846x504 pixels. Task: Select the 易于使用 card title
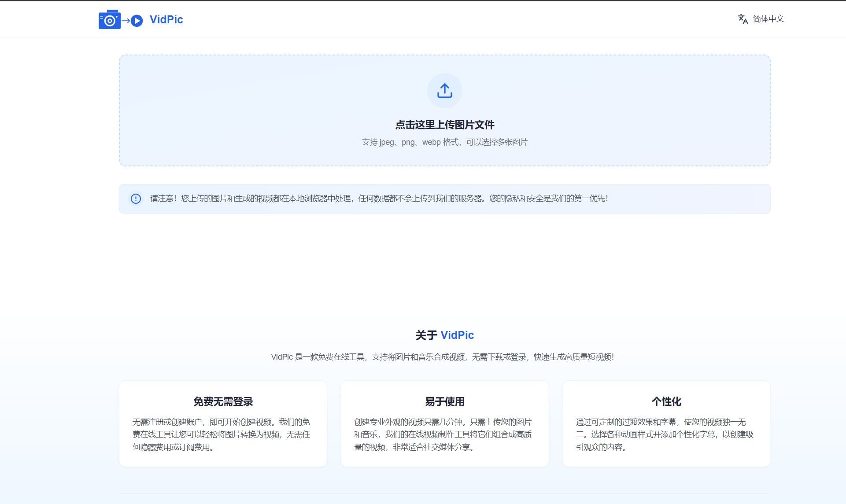444,401
